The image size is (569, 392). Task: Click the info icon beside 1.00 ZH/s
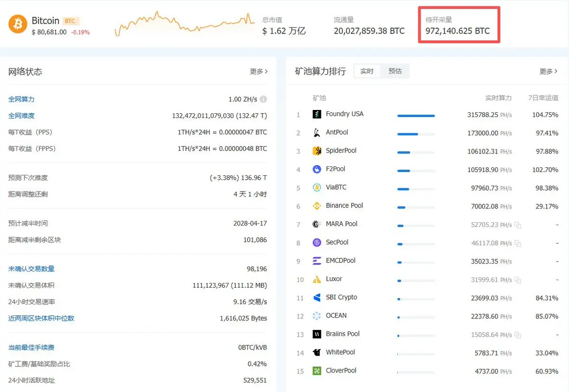(x=263, y=100)
